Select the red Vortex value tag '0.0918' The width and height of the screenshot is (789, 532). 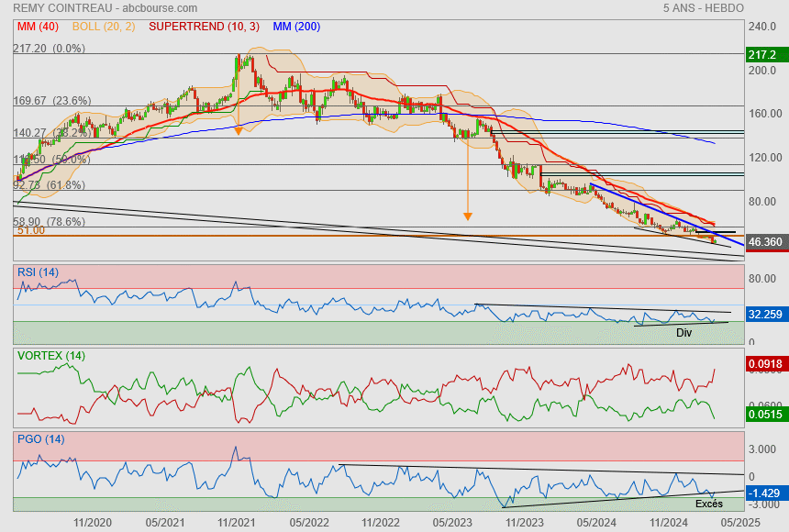(765, 364)
